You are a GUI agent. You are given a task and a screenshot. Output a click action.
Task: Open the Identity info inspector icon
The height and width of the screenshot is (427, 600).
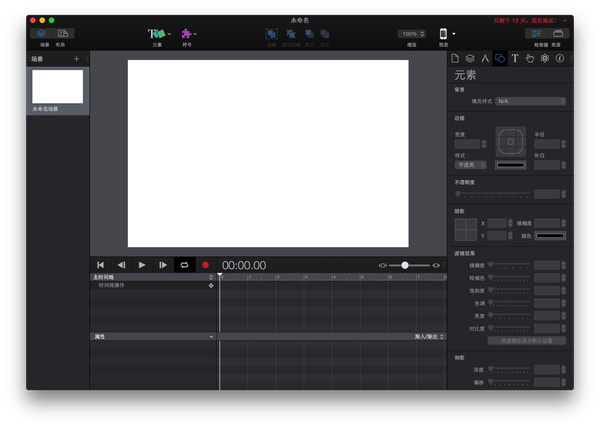tap(560, 59)
